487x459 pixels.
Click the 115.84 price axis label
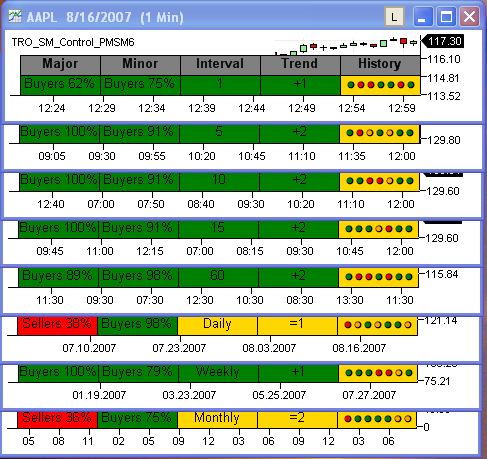pos(442,275)
